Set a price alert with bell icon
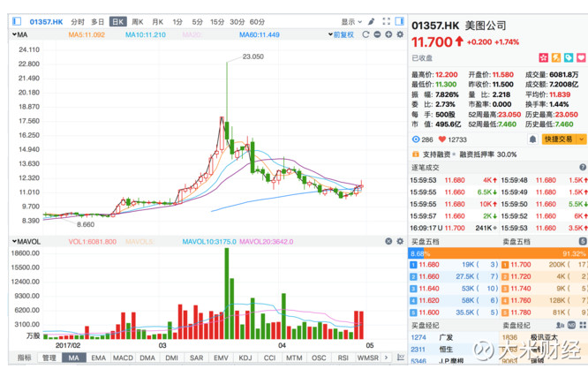 [x=532, y=139]
